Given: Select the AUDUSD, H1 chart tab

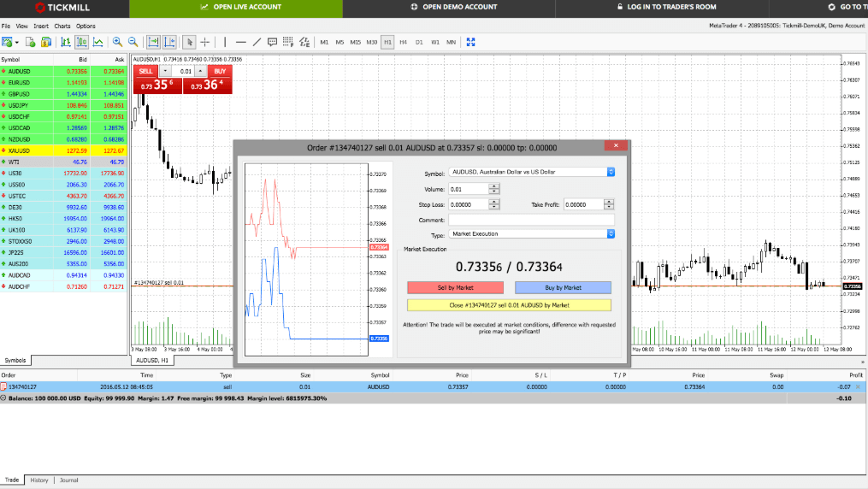Looking at the screenshot, I should [152, 360].
